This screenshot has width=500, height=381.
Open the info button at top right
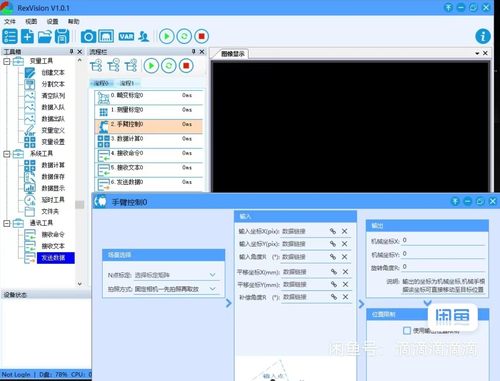pyautogui.click(x=483, y=36)
